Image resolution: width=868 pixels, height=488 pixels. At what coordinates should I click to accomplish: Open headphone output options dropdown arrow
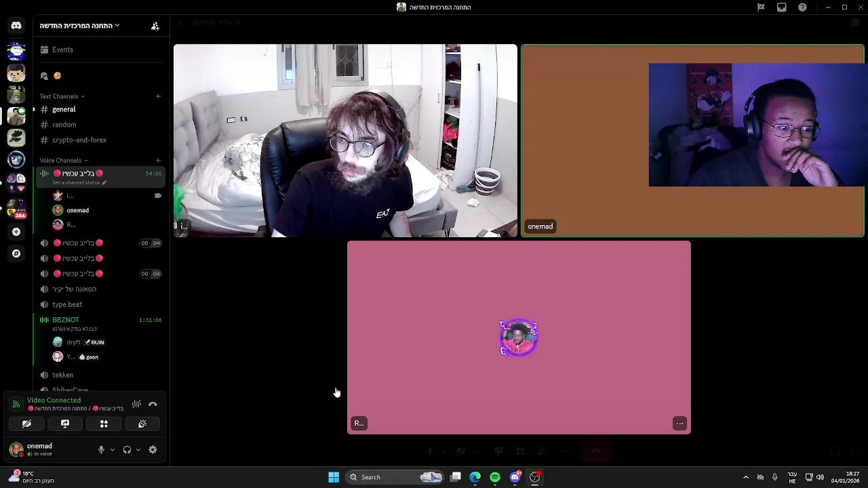click(138, 449)
